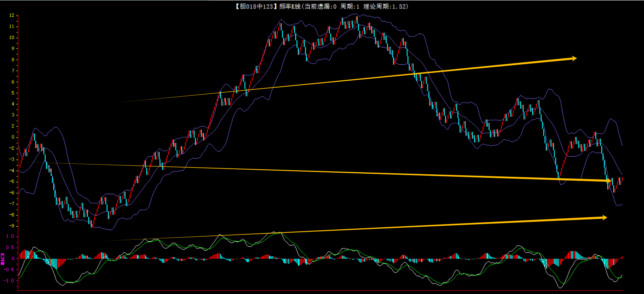
Task: Click the 当前遗漏:0 indicator in title
Action: click(x=320, y=6)
